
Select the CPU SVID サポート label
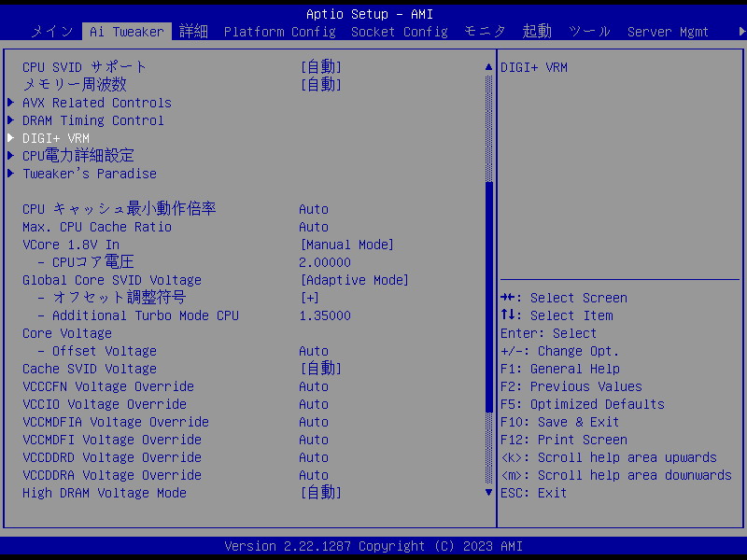84,67
